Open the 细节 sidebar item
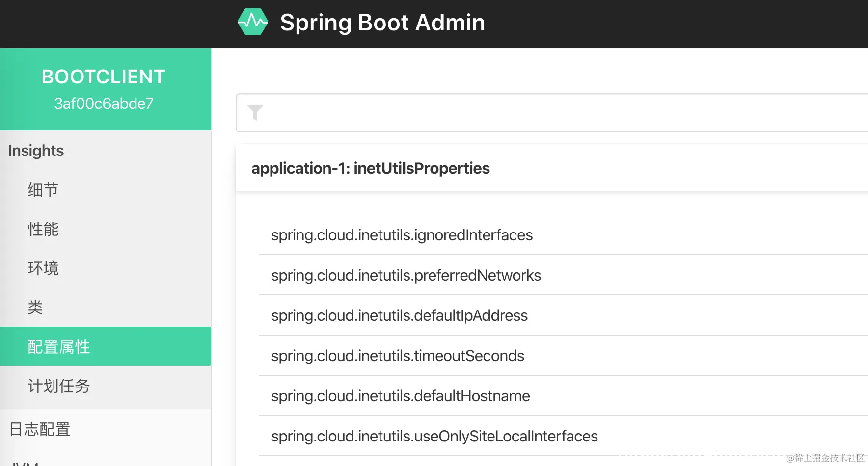The width and height of the screenshot is (868, 466). point(106,190)
